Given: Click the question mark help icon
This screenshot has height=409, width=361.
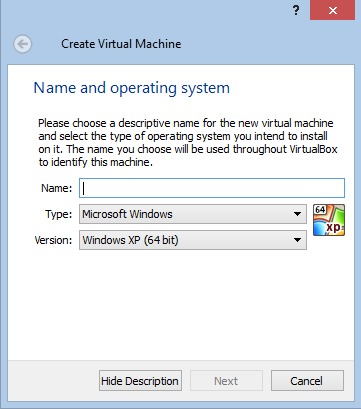Looking at the screenshot, I should coord(296,11).
